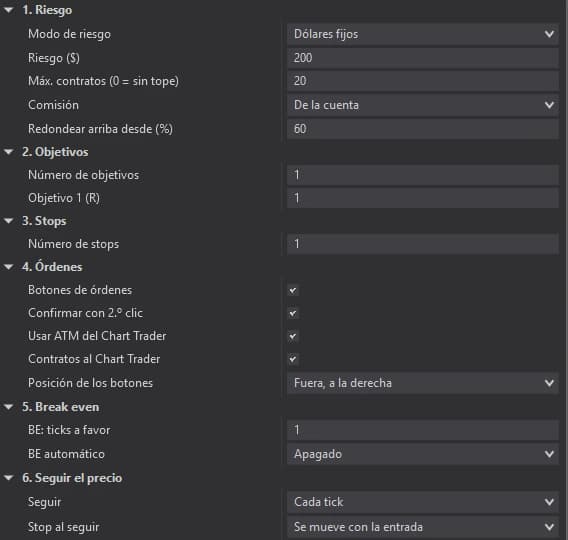The height and width of the screenshot is (540, 568).
Task: Collapse the 5. Break even section
Action: tap(8, 407)
